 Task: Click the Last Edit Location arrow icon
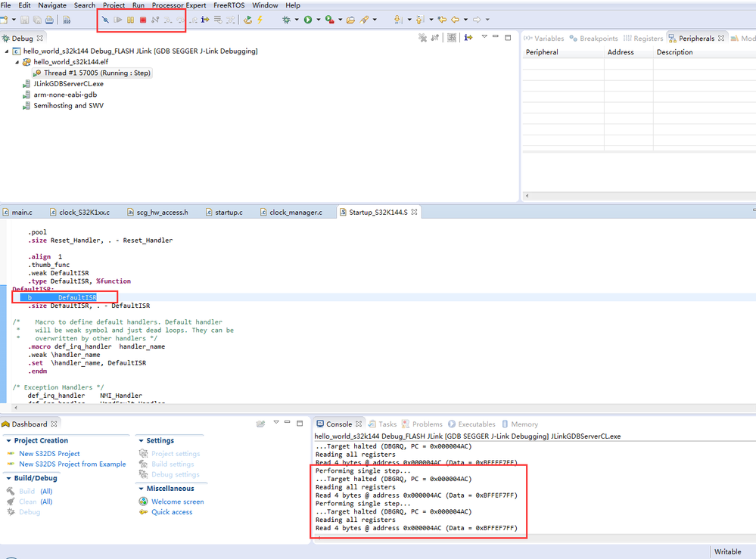[x=442, y=20]
